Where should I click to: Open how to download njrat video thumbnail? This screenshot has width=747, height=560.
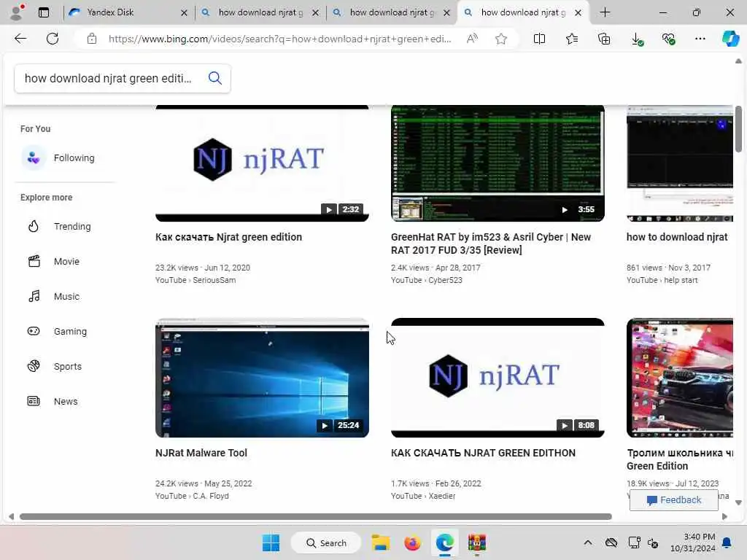coord(680,163)
